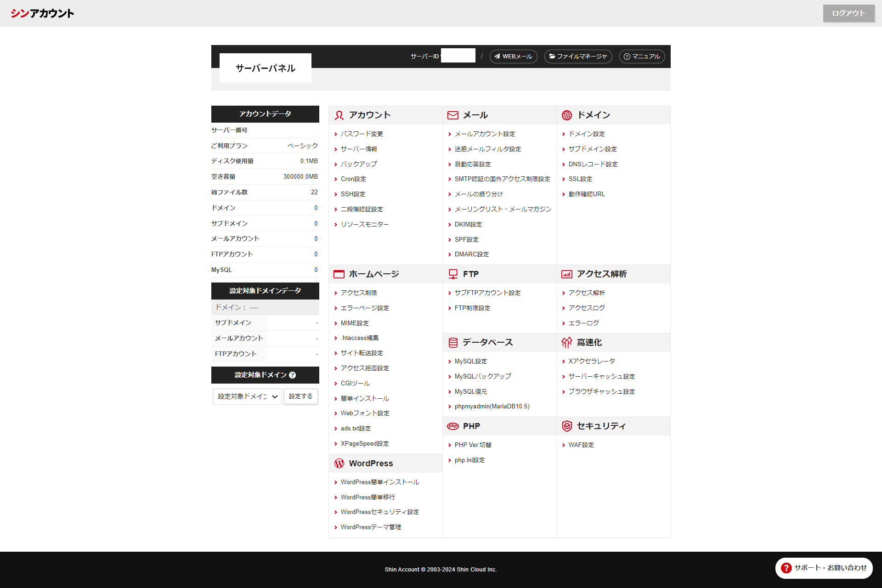Screen dimensions: 882x588
Task: Click the access analysis chart icon
Action: [567, 274]
